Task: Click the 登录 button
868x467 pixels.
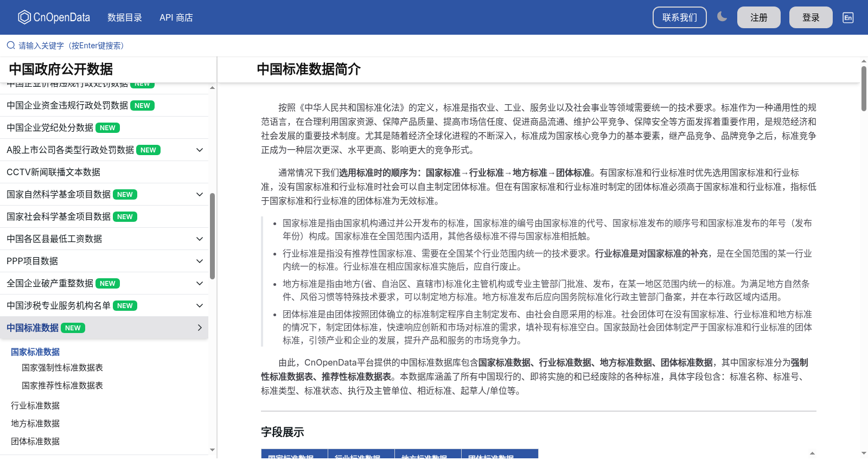Action: (x=811, y=17)
